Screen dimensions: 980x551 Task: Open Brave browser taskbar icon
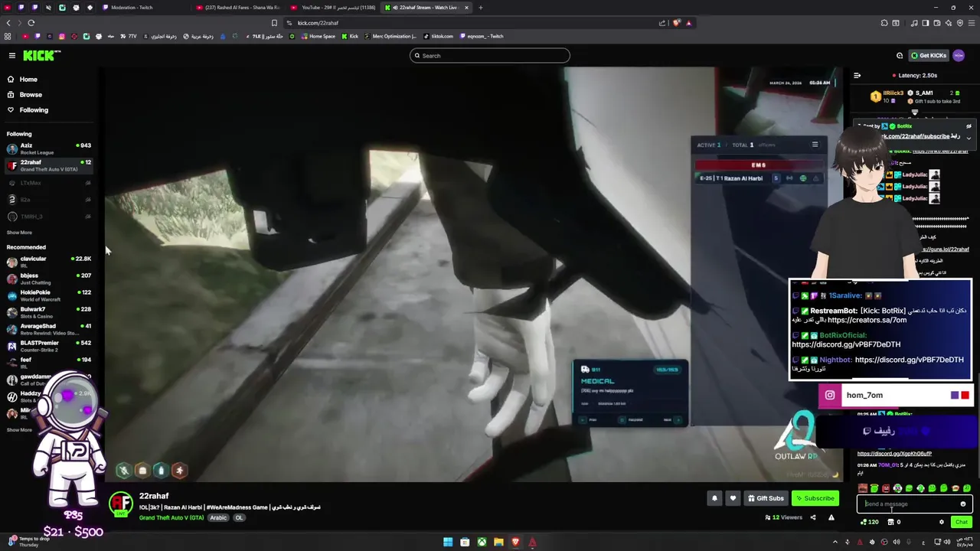[x=515, y=542]
